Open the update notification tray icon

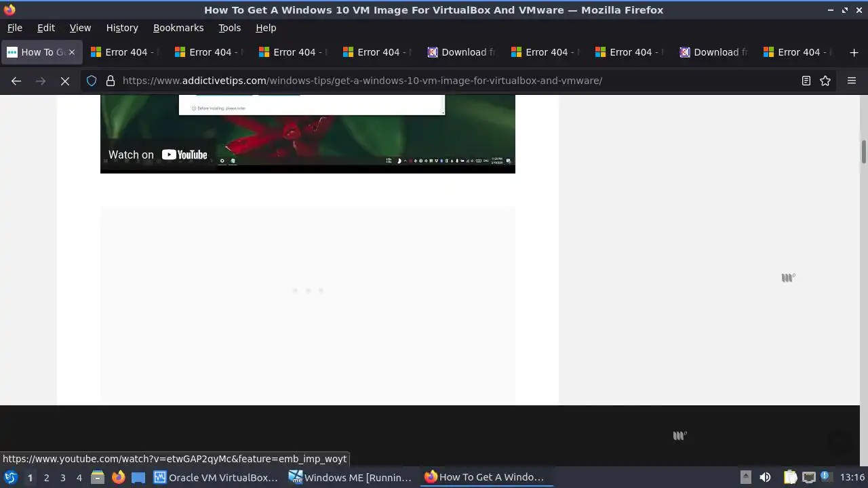tap(826, 477)
